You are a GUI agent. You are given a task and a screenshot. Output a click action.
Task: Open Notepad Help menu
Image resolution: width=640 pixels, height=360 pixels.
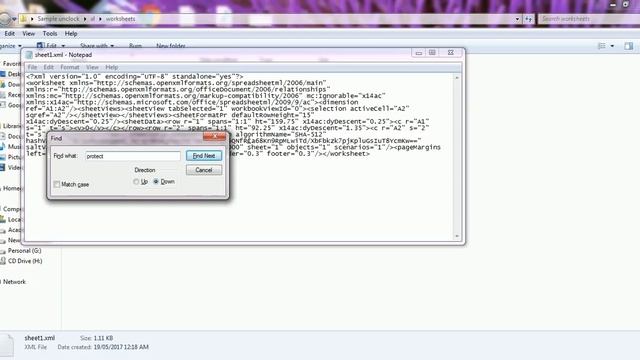tap(111, 67)
